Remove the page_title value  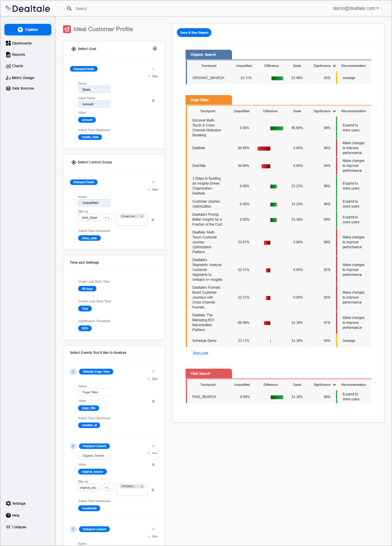(153, 401)
